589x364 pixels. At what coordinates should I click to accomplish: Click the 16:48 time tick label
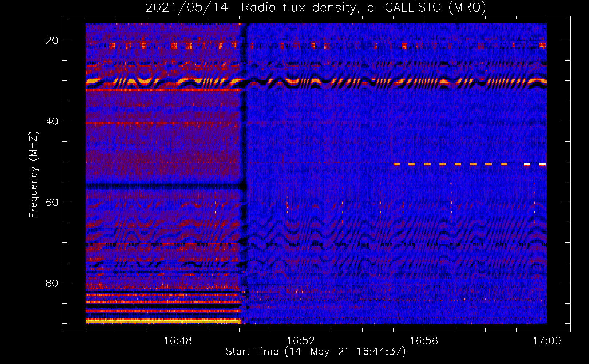click(178, 341)
